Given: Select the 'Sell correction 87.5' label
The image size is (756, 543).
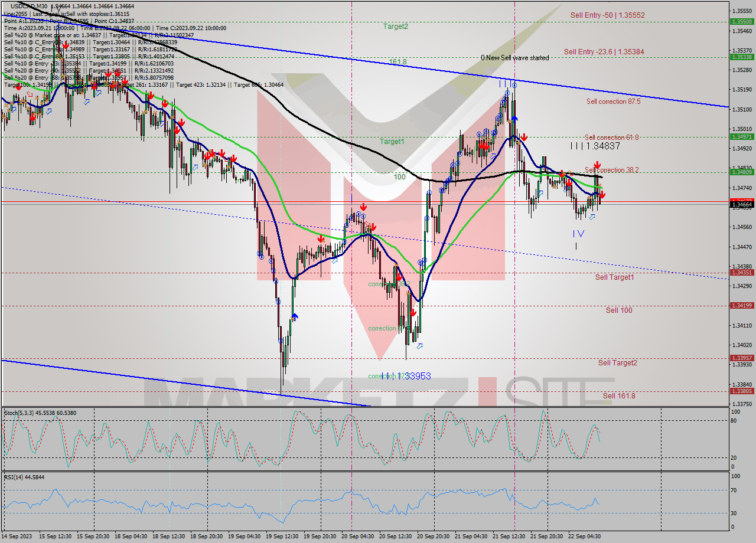Looking at the screenshot, I should pyautogui.click(x=613, y=102).
